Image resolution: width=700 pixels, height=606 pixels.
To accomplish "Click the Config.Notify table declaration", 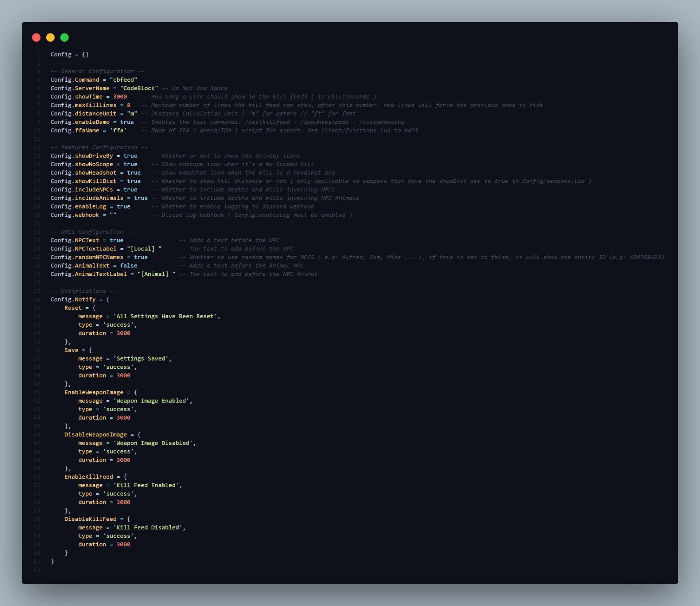I will [x=80, y=299].
